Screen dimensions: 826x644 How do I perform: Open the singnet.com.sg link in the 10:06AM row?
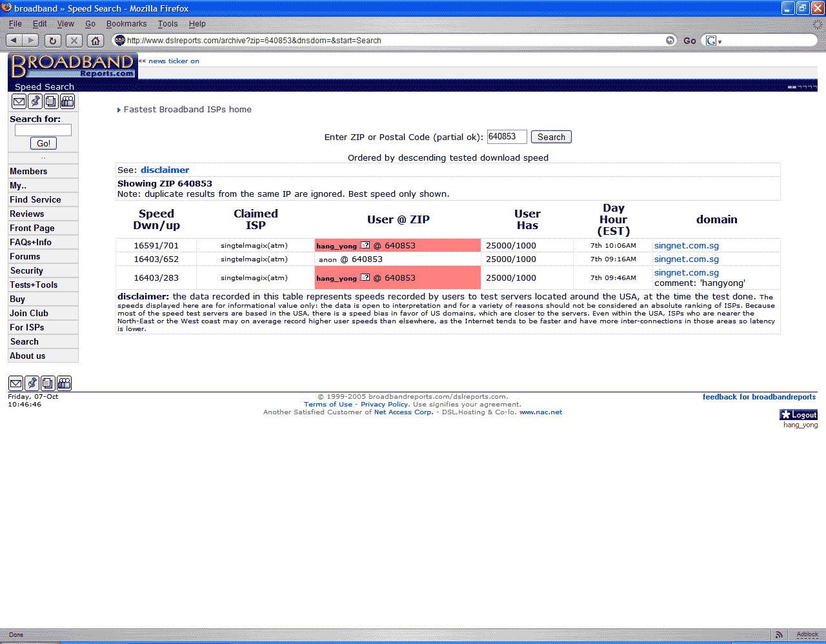[x=687, y=246]
